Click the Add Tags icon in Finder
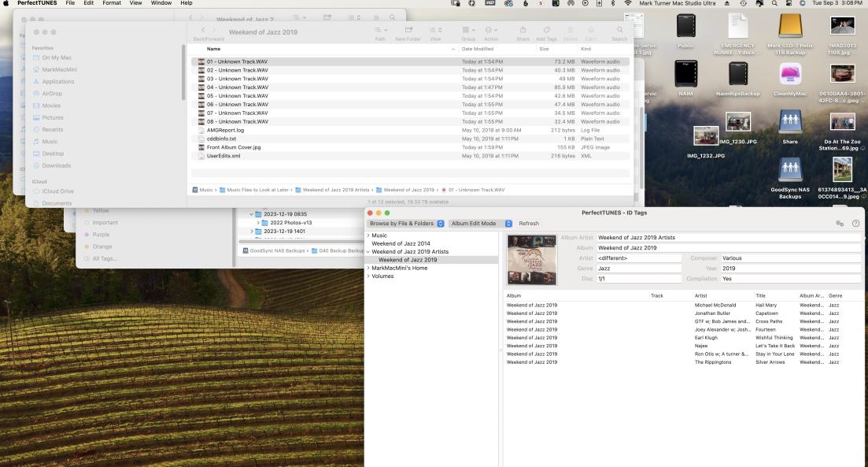 tap(546, 30)
